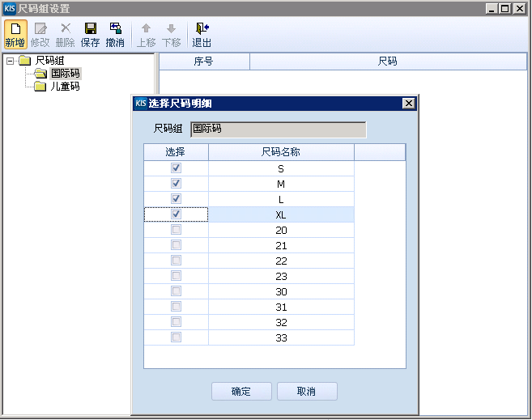This screenshot has width=532, height=420.
Task: Click the 尺码名称 column header
Action: point(281,152)
